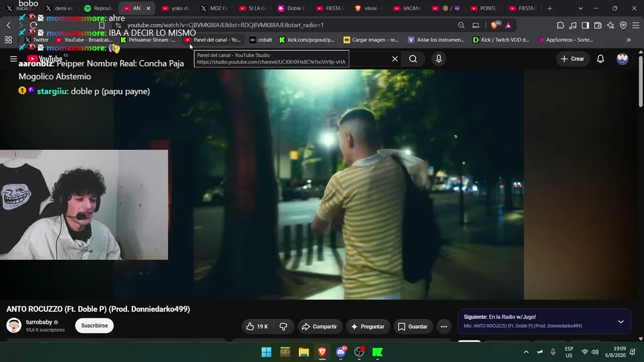Screen dimensions: 644x362
Task: Show more bookmarks with the chevron
Action: coord(629,40)
